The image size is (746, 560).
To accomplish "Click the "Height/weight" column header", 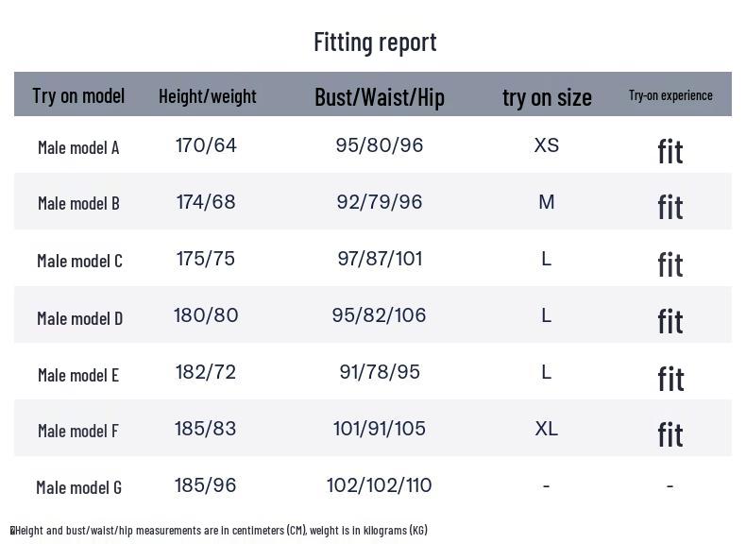I will [207, 95].
